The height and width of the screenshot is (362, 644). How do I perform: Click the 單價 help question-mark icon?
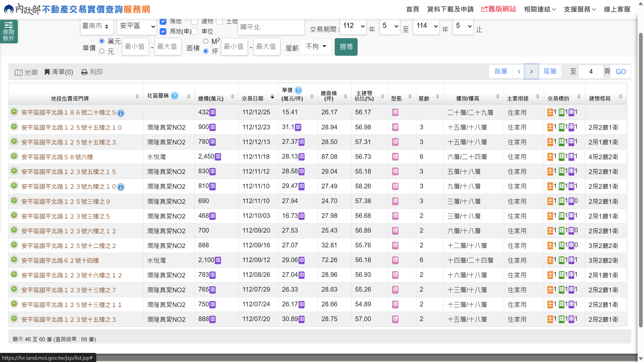(298, 90)
